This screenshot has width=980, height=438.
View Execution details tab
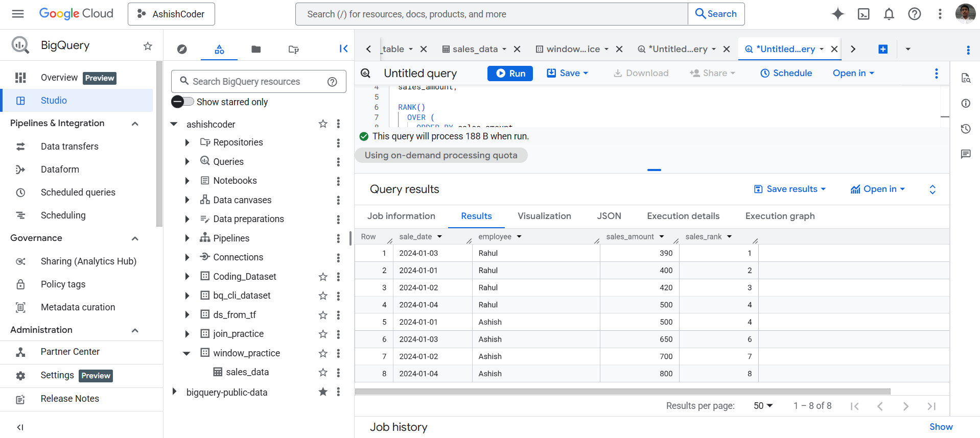pos(683,216)
